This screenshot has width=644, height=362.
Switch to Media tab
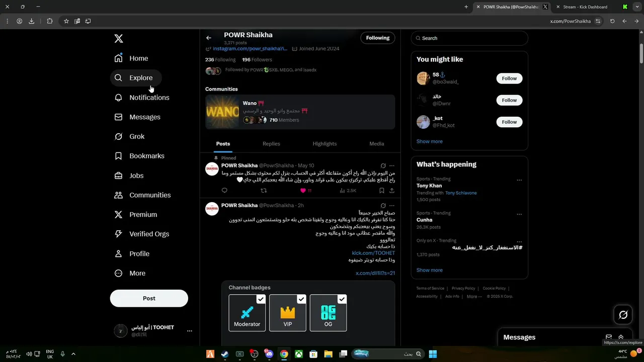[x=377, y=144]
